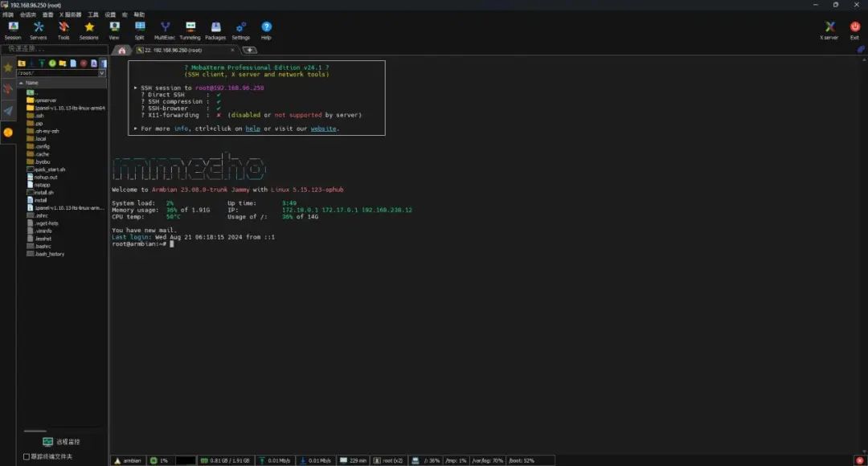
Task: Create new file with SFTP page icon
Action: tap(72, 63)
